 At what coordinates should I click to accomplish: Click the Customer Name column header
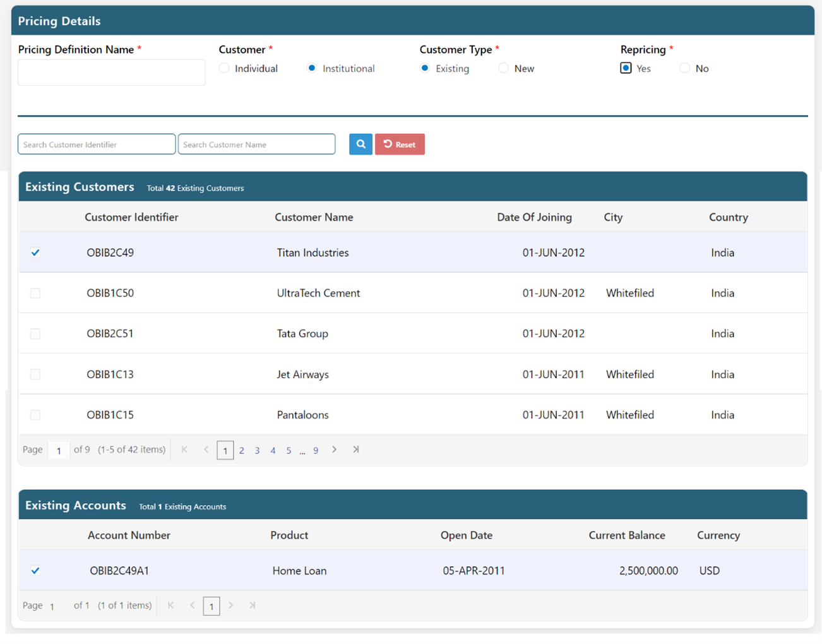pos(314,217)
